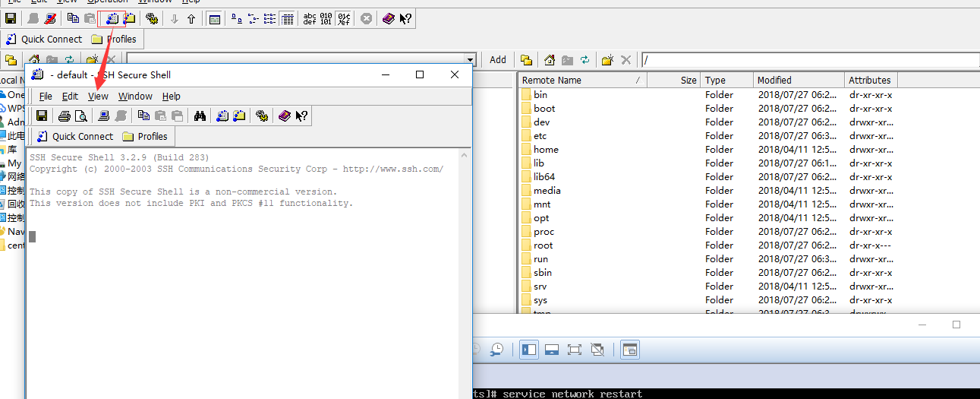Click New Terminal Window icon in file transfer toolbar
Screen dimensions: 980x399
click(112, 18)
